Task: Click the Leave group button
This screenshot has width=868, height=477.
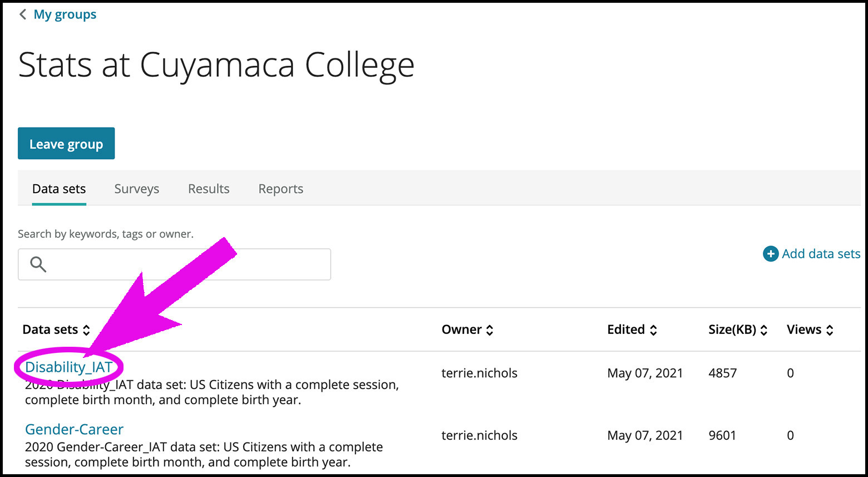Action: coord(66,144)
